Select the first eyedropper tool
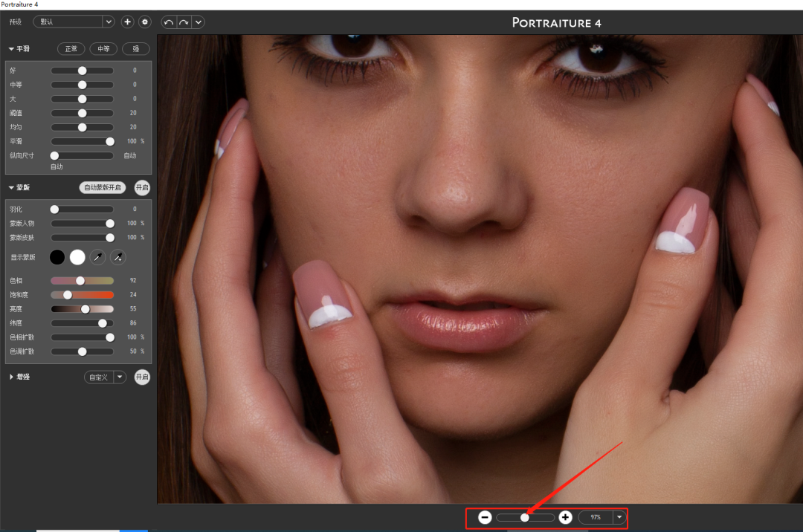803x532 pixels. [98, 257]
